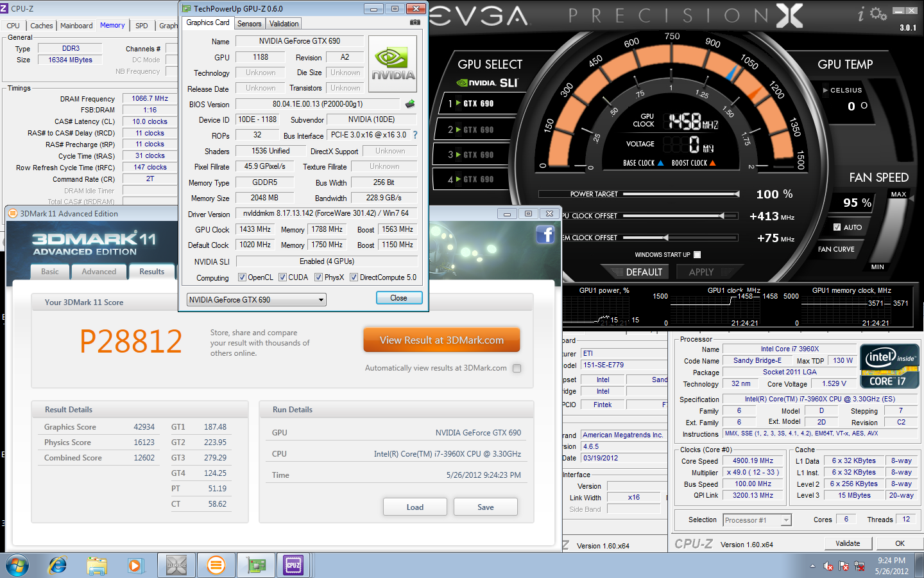Open the NVIDIA GeForce GTX 690 dropdown

[x=256, y=300]
